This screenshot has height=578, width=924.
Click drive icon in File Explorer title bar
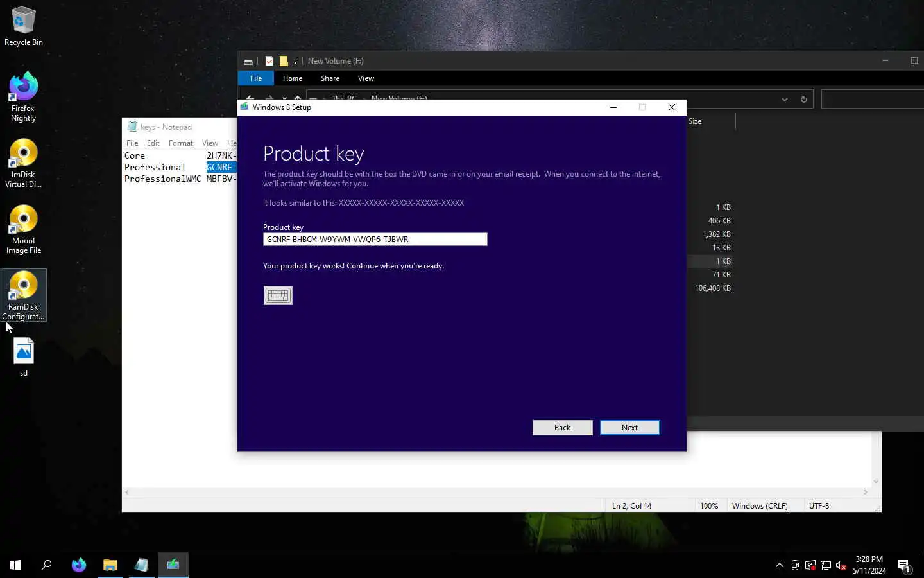coord(248,62)
